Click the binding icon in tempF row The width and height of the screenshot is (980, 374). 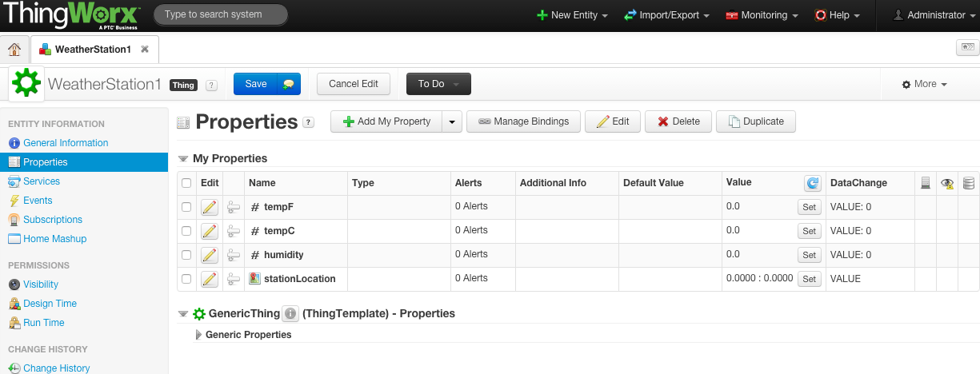click(234, 207)
